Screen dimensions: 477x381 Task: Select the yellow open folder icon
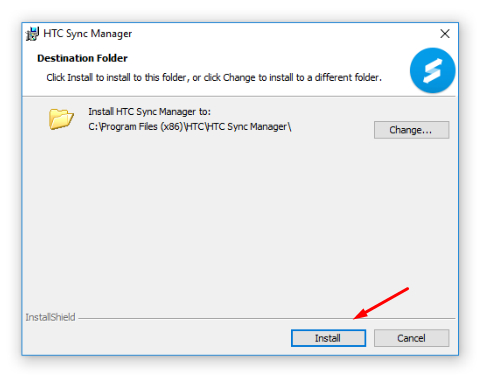point(61,119)
